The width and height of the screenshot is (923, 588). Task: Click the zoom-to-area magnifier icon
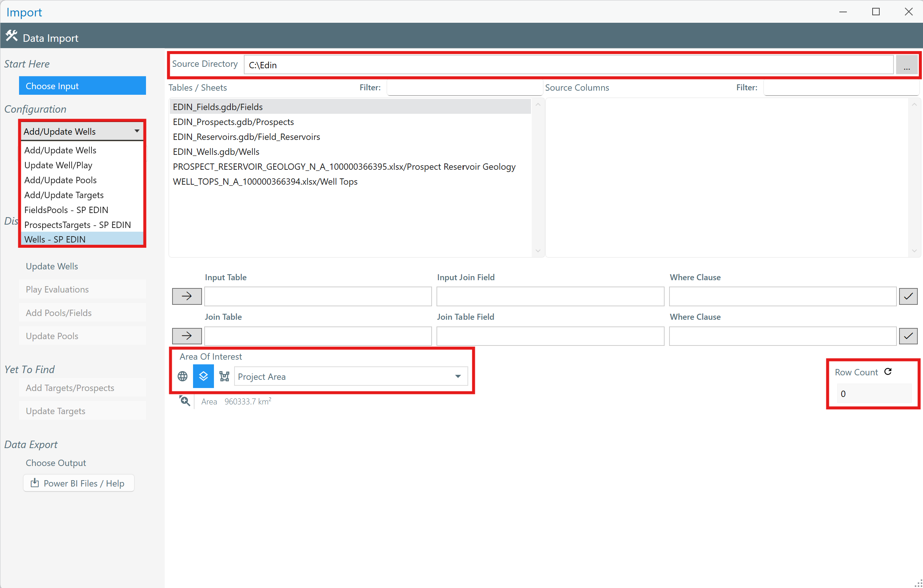[x=185, y=401]
